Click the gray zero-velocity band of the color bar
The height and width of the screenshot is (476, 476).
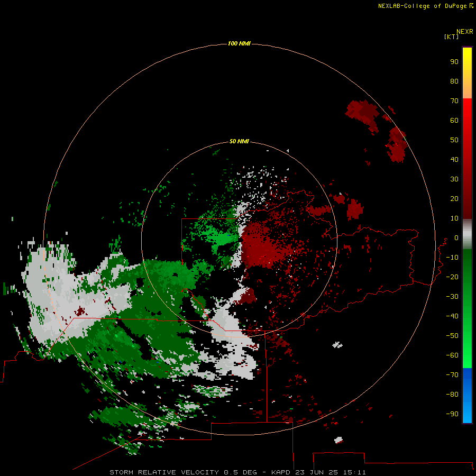pos(467,234)
